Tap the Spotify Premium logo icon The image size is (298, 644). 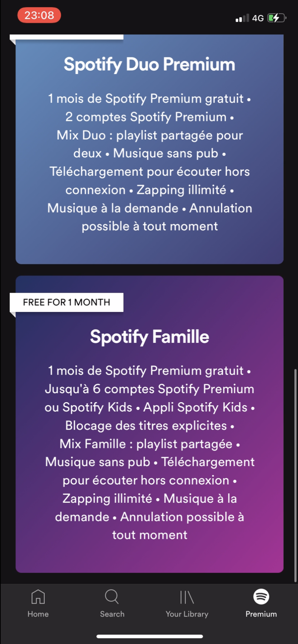click(261, 597)
